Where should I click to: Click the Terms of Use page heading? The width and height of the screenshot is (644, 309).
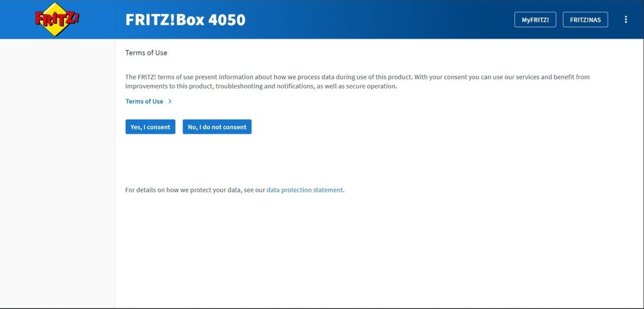146,53
